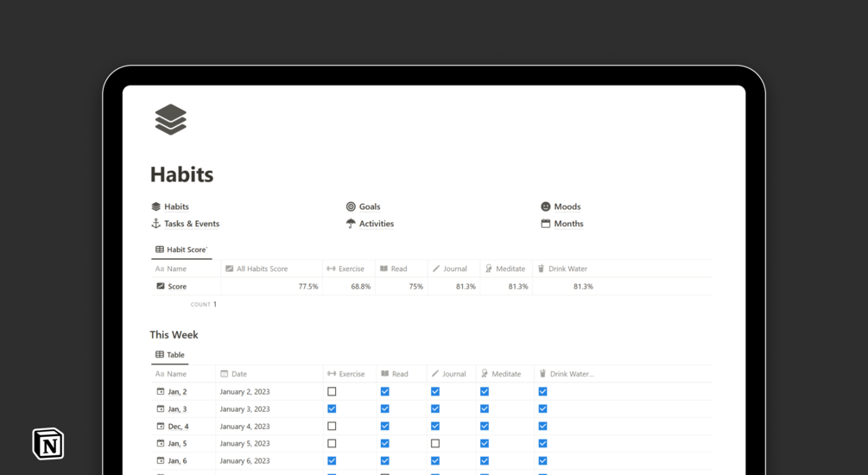Image resolution: width=868 pixels, height=475 pixels.
Task: Click the Notion logo icon
Action: (48, 444)
